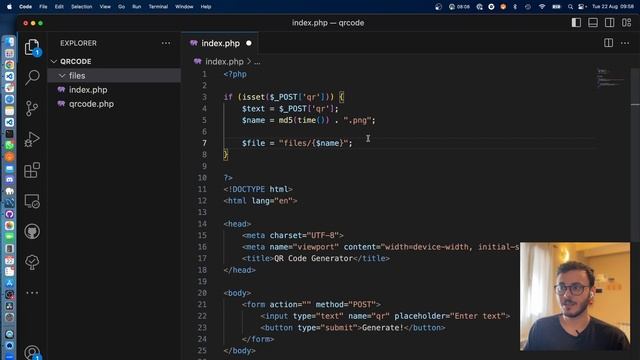
Task: Open the Run menu
Action: point(137,7)
